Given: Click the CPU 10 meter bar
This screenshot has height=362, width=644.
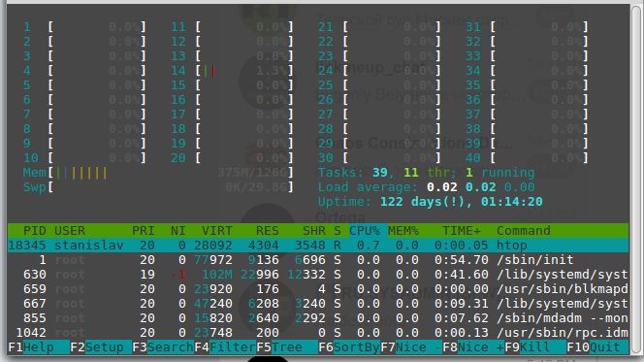Looking at the screenshot, I should pyautogui.click(x=84, y=158).
